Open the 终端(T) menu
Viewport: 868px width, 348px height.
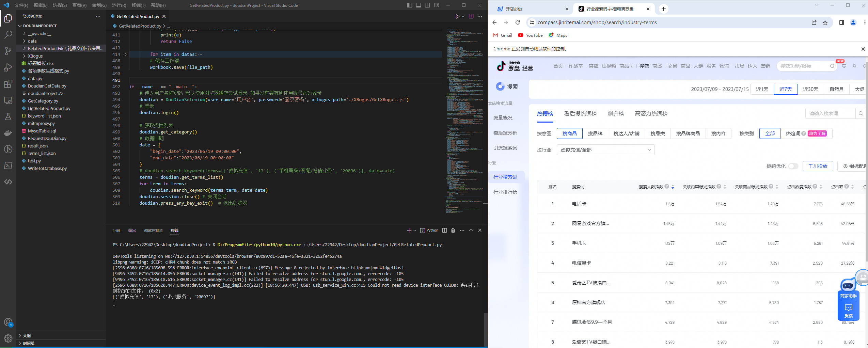139,5
